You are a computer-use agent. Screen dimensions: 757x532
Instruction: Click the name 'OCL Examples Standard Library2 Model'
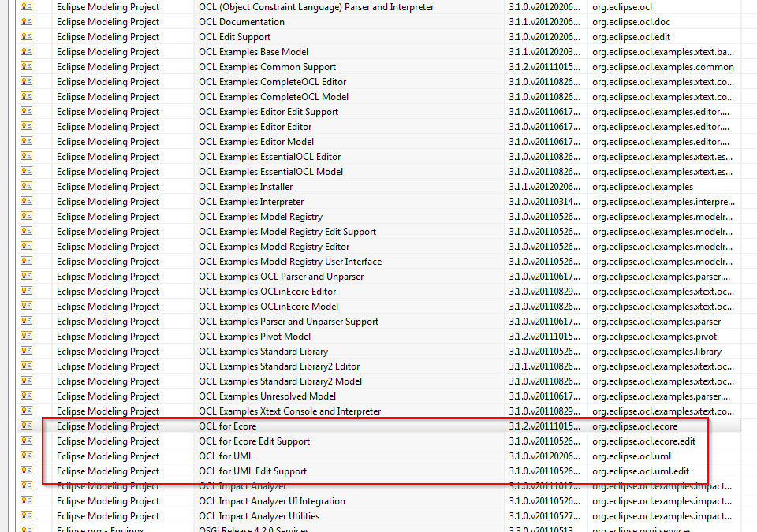coord(280,381)
